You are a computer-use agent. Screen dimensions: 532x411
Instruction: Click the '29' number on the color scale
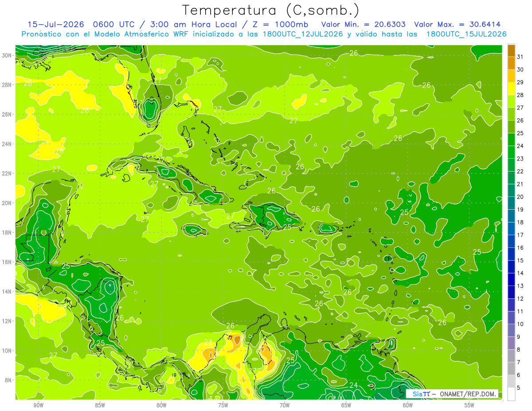(520, 82)
